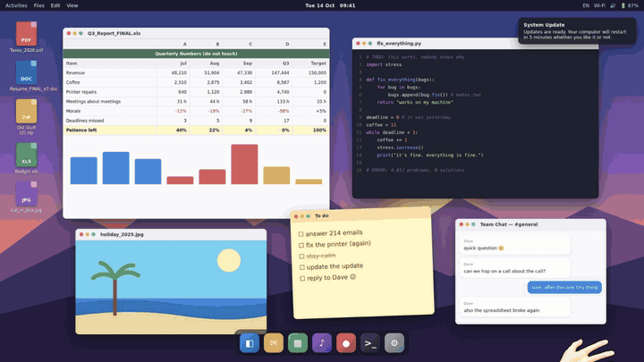Check the 'answer 214 emails' checkbox
Screen dimensions: 644x362
pyautogui.click(x=301, y=234)
